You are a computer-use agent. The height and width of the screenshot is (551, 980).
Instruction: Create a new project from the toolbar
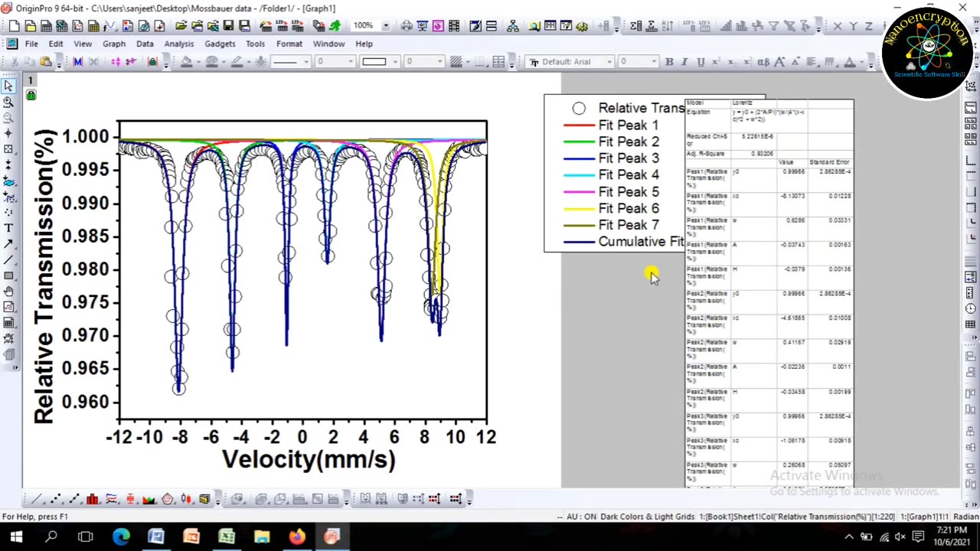pos(15,26)
